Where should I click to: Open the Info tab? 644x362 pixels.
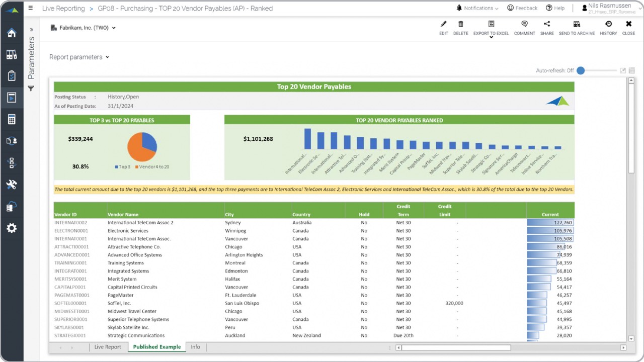[x=196, y=347]
